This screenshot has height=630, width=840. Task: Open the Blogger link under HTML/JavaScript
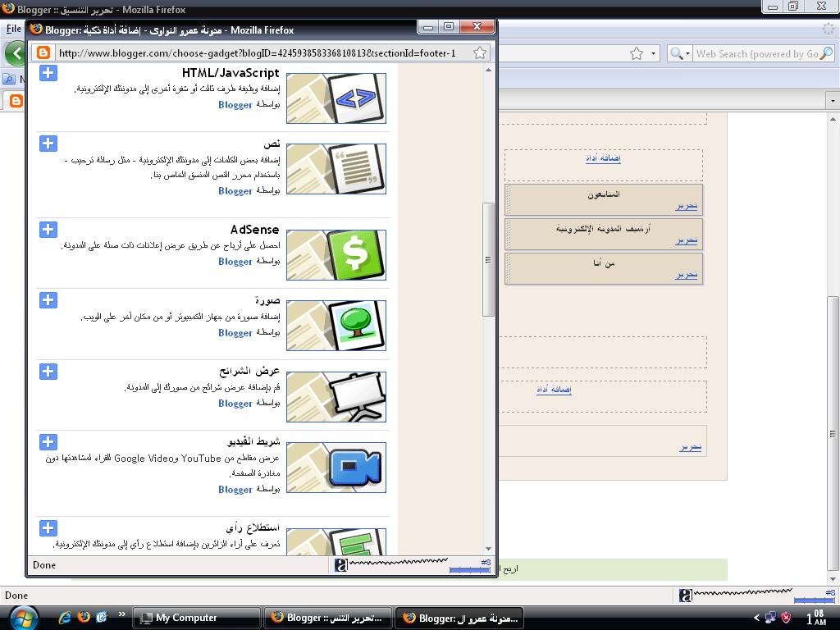235,105
